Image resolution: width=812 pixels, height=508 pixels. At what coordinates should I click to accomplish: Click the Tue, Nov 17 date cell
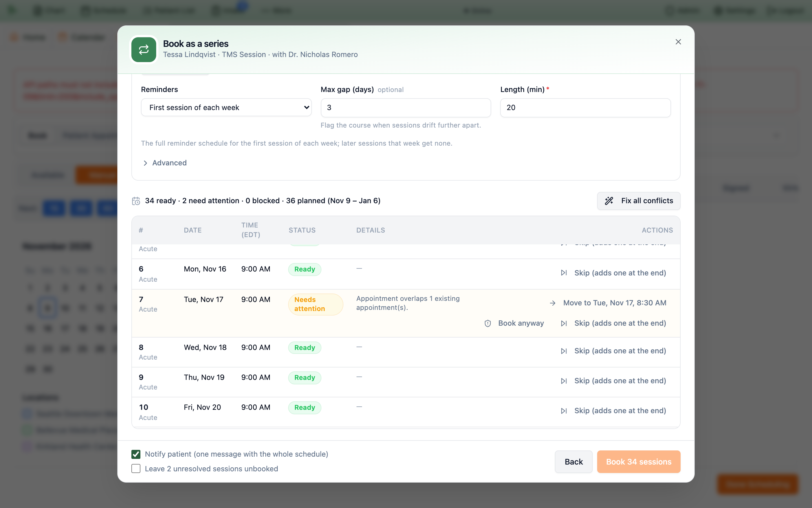click(x=203, y=300)
